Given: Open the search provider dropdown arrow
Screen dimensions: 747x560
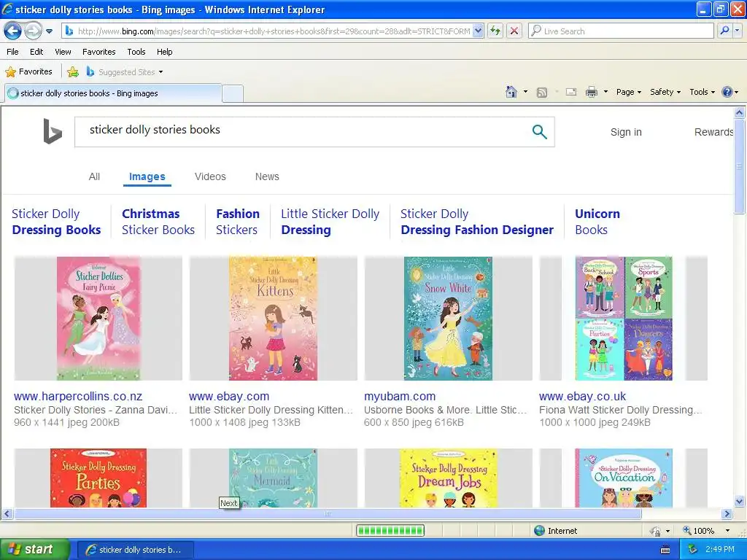Looking at the screenshot, I should pos(737,31).
